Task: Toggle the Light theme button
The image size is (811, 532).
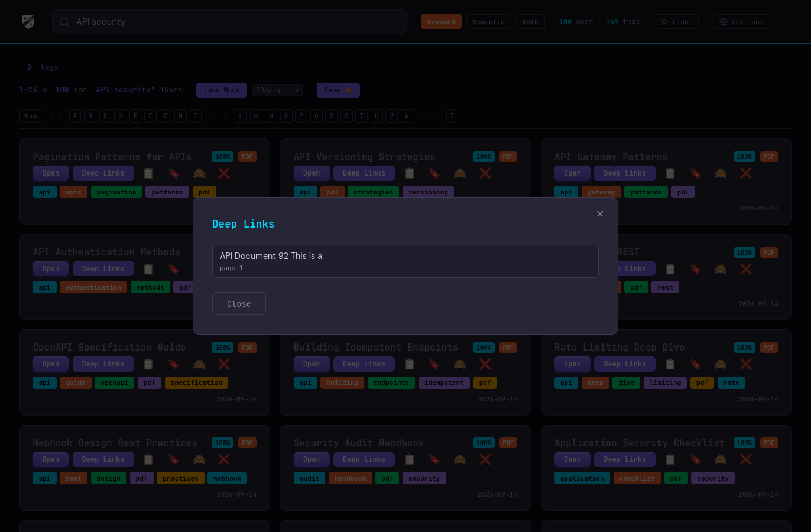Action: (676, 22)
